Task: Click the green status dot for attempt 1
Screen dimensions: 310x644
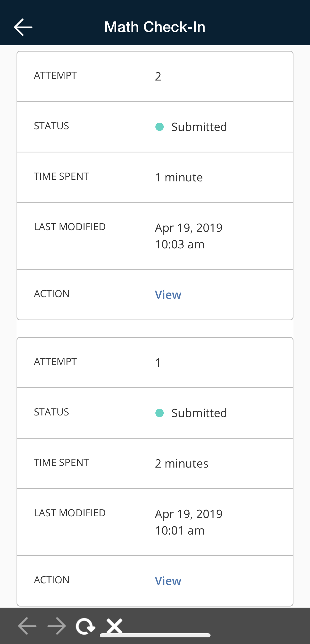Action: click(160, 413)
